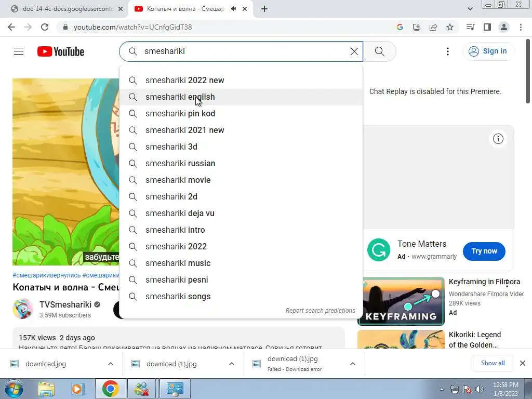This screenshot has width=532, height=399.
Task: Mute the YouTube tab audio icon
Action: [x=233, y=9]
